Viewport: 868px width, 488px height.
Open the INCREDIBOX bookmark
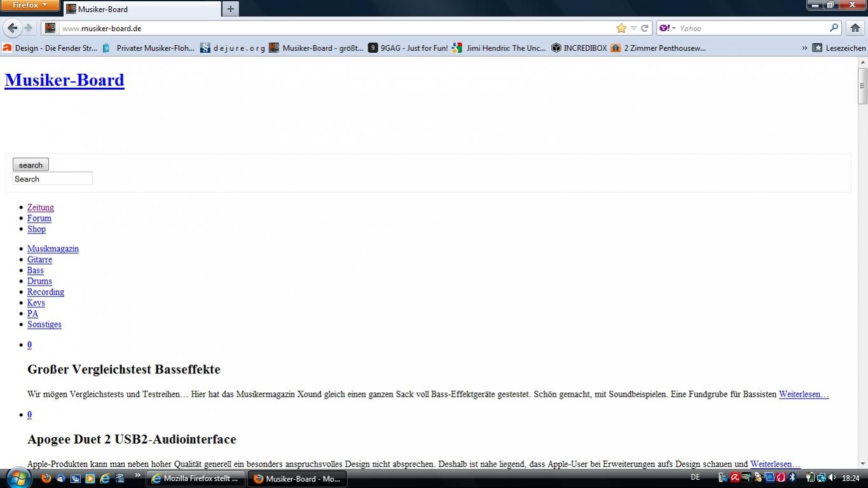click(x=579, y=48)
